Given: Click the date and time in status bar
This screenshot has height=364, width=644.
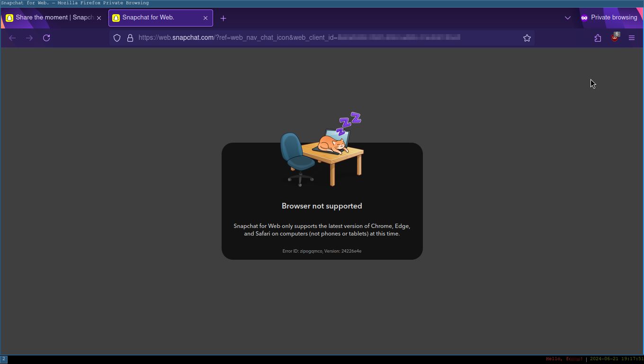Looking at the screenshot, I should [617, 359].
